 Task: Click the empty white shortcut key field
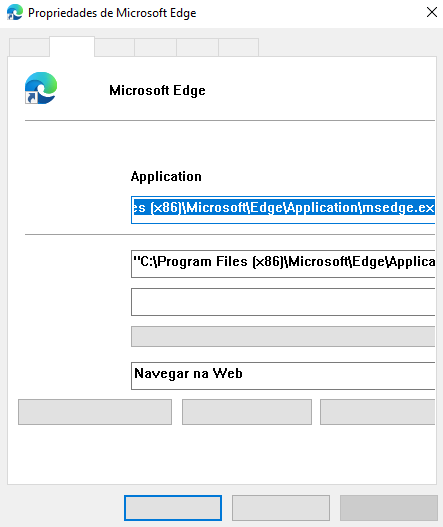point(283,302)
